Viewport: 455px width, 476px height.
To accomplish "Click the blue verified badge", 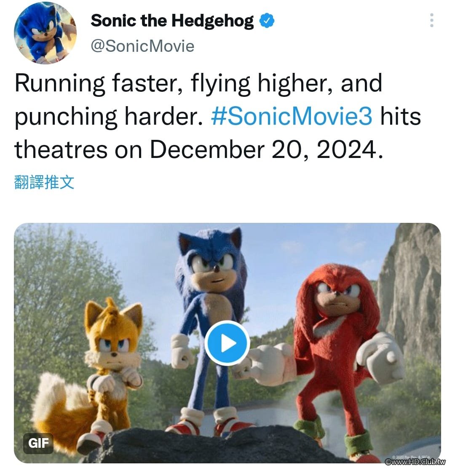I will tap(267, 21).
